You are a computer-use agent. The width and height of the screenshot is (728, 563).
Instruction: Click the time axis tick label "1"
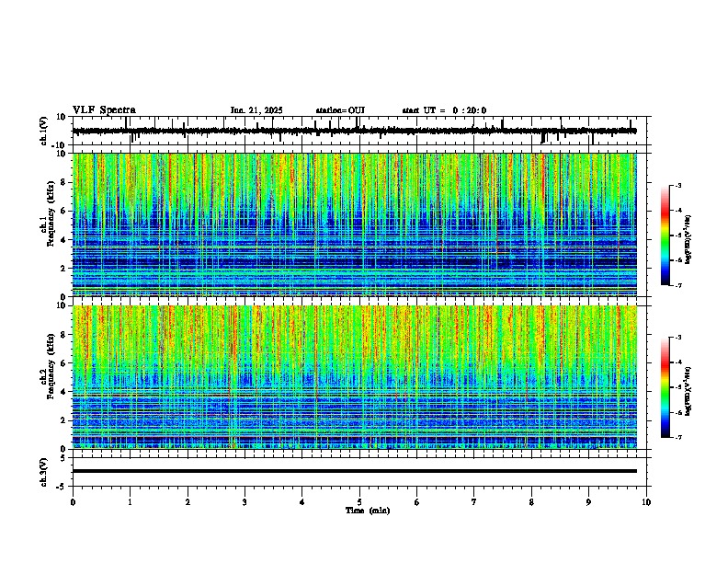[130, 502]
